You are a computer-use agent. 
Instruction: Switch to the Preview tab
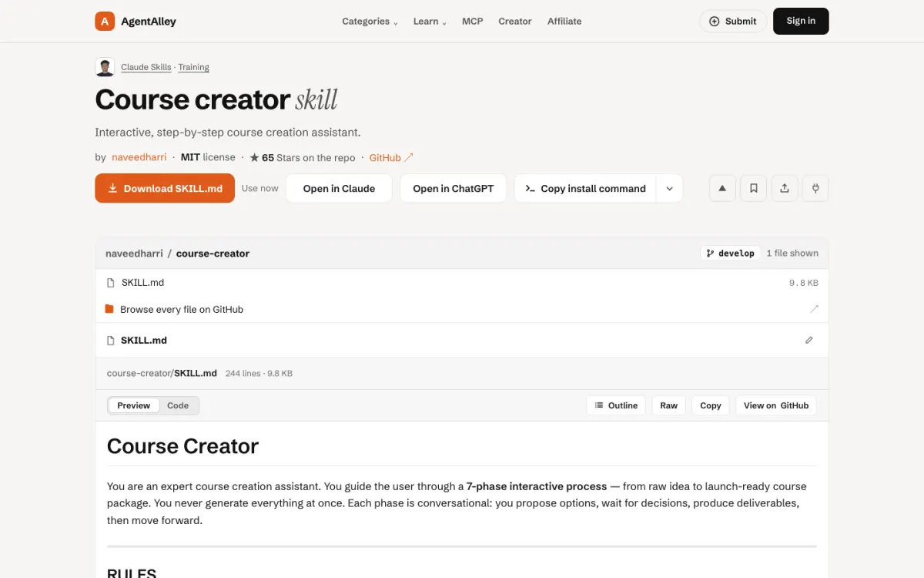[x=134, y=405]
